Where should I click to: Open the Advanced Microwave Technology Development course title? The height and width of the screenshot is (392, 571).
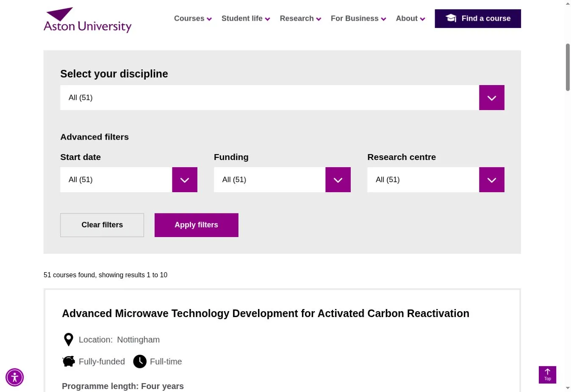[266, 314]
